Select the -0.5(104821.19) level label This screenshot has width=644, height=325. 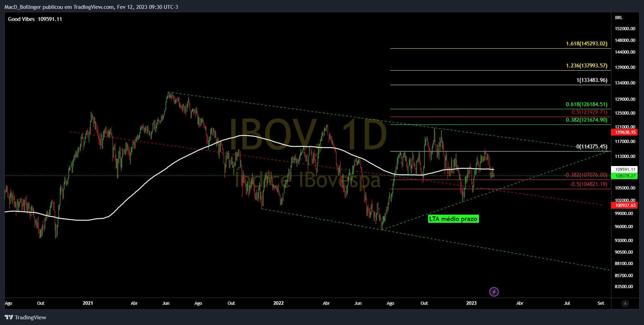[x=589, y=184]
